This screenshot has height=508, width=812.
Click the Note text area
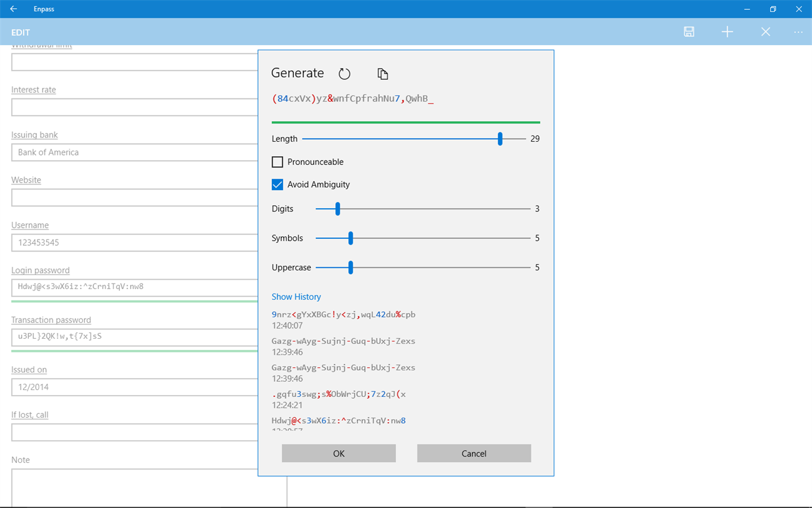pyautogui.click(x=149, y=488)
